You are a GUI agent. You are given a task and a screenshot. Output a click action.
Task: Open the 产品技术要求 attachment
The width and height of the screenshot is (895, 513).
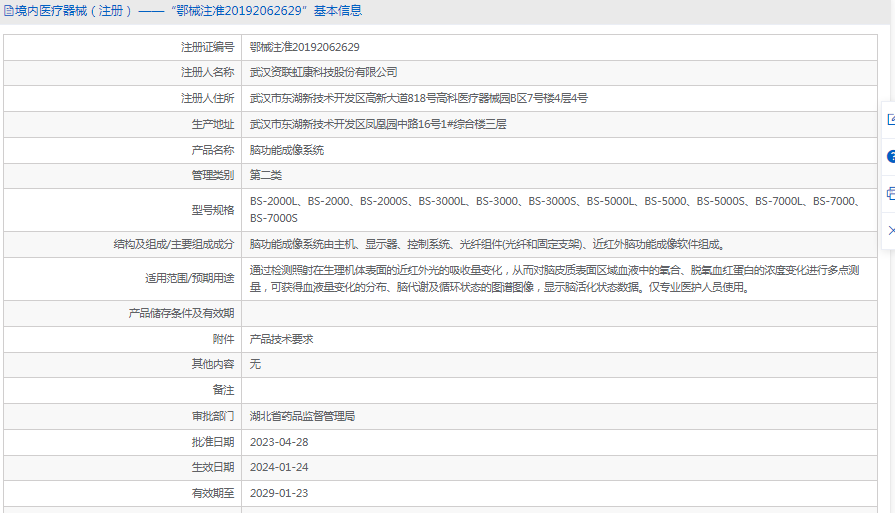pyautogui.click(x=281, y=339)
